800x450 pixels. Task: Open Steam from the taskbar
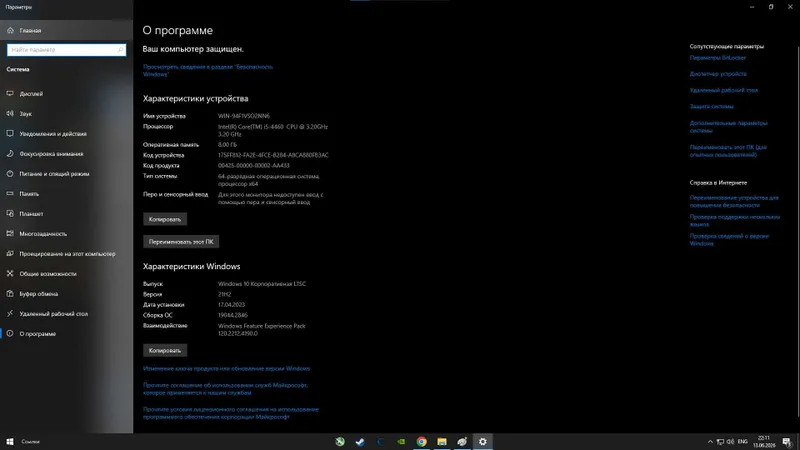coord(360,442)
